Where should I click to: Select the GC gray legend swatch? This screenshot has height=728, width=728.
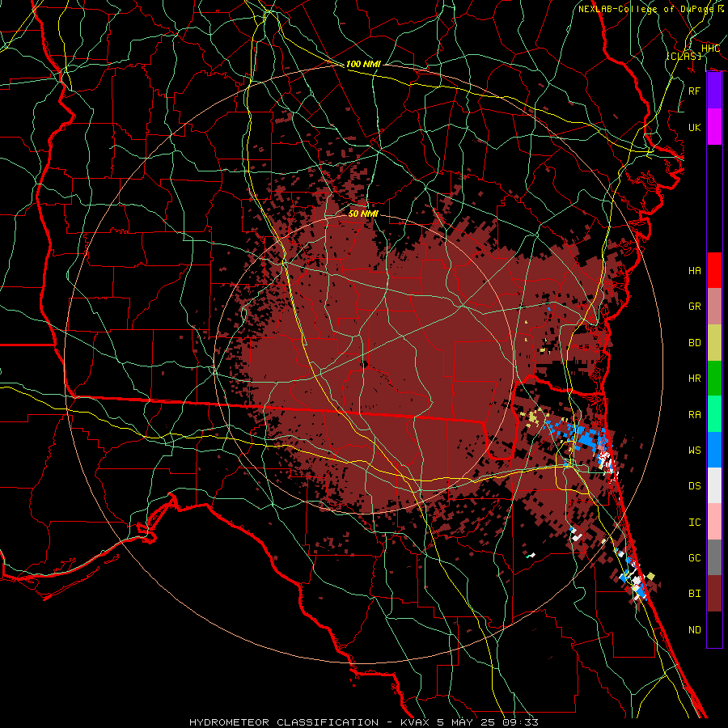tap(714, 557)
